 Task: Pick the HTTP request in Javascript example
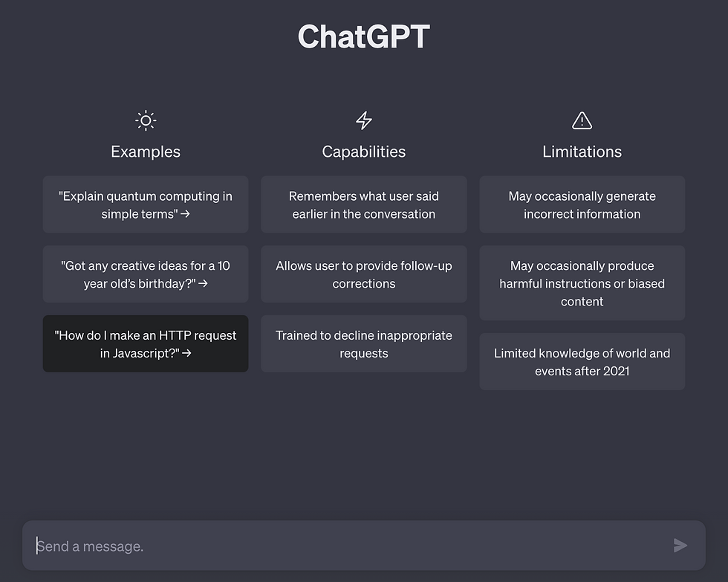coord(146,344)
